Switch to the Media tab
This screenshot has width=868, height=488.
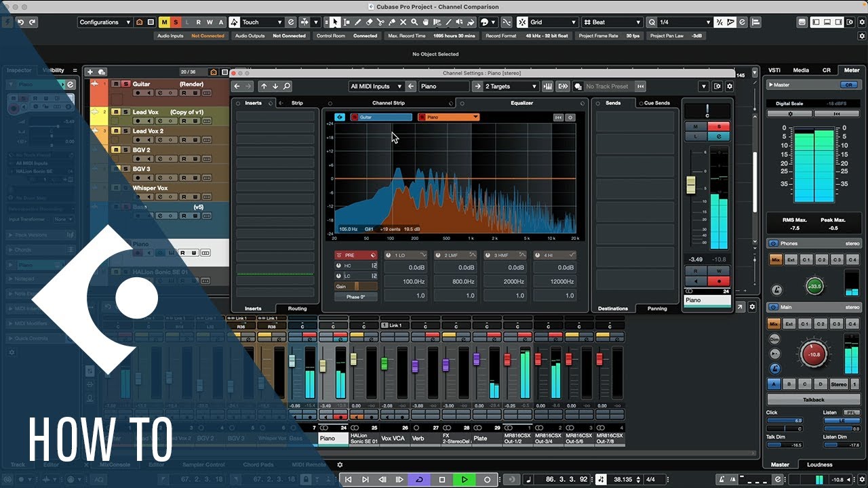tap(801, 70)
